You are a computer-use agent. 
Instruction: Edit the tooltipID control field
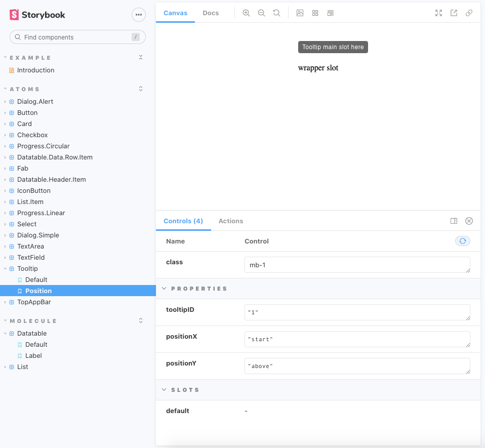coord(357,312)
